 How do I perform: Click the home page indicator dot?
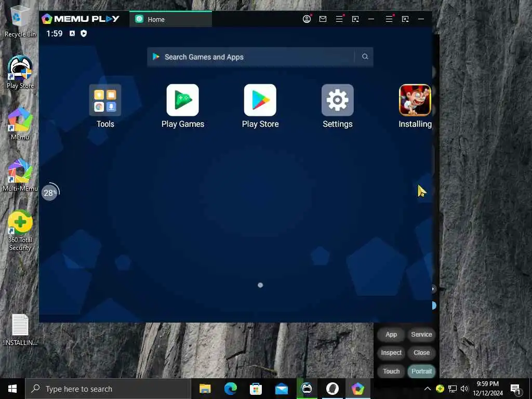260,285
